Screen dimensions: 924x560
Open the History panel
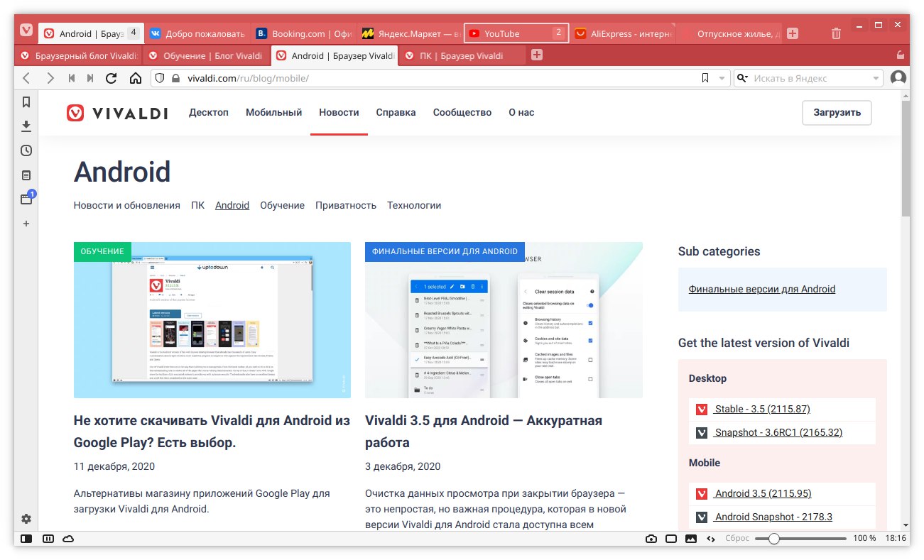[26, 150]
